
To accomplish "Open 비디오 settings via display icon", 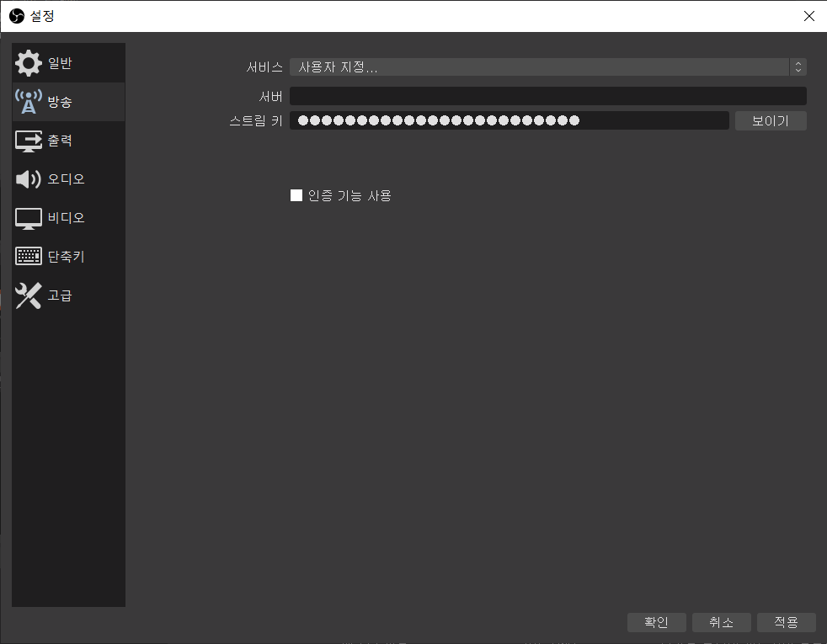I will (x=28, y=217).
